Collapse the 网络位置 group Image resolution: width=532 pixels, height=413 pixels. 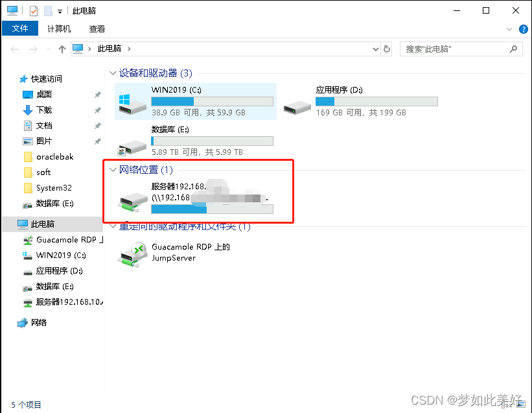[x=113, y=170]
